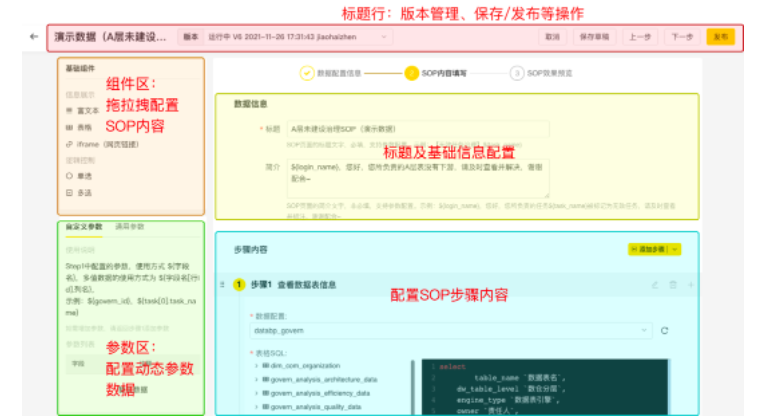Click the 标题 title input field

tap(418, 129)
